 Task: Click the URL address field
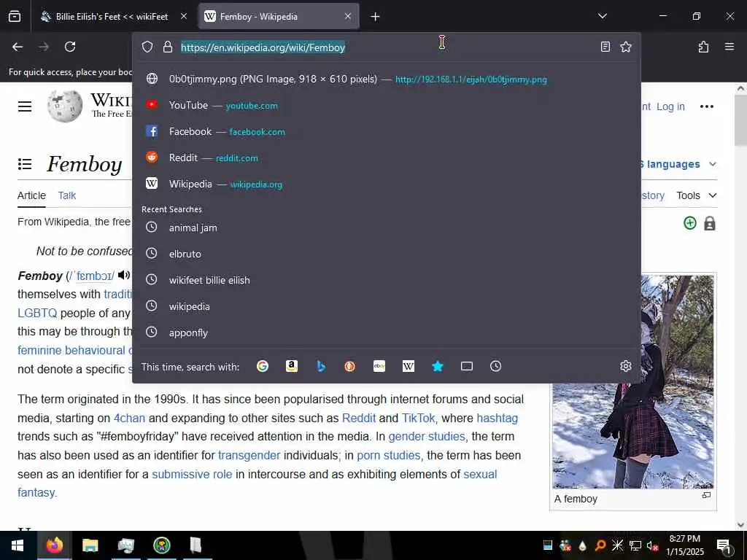tap(386, 47)
